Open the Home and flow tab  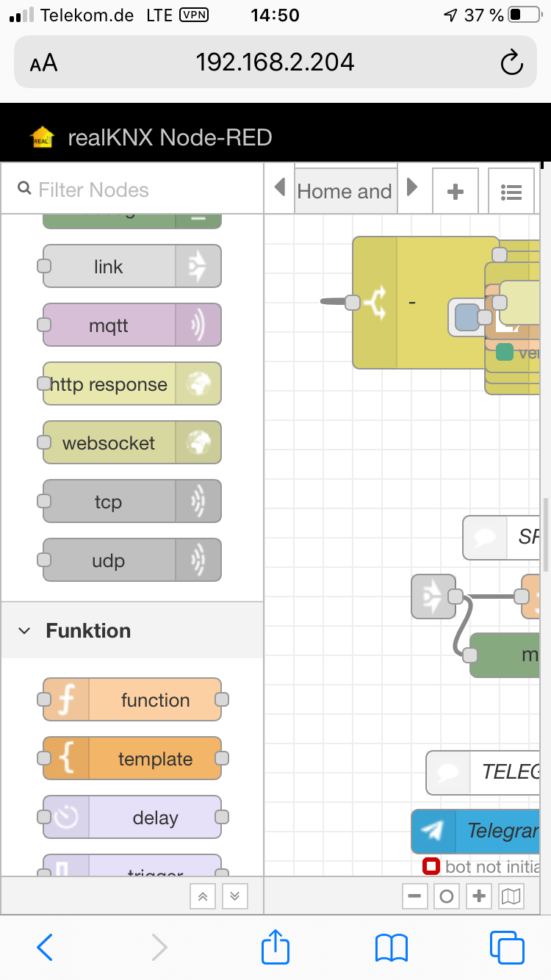pyautogui.click(x=345, y=192)
